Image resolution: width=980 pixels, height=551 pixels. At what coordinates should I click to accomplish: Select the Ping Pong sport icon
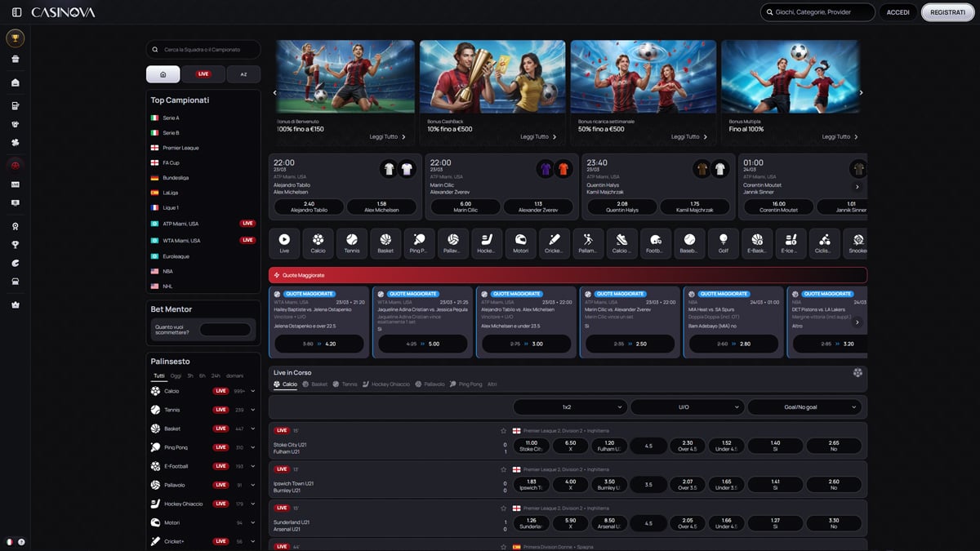(419, 242)
